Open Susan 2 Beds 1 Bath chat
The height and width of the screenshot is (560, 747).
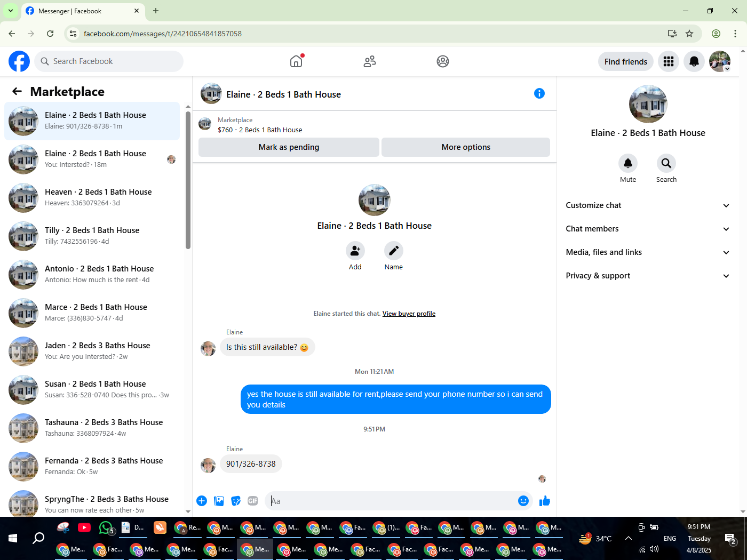(92, 390)
